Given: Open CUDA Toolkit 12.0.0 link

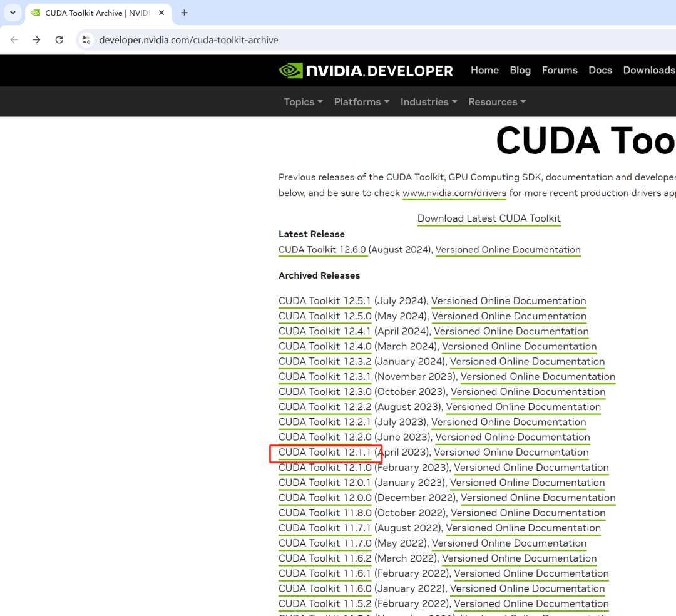Looking at the screenshot, I should pos(325,498).
